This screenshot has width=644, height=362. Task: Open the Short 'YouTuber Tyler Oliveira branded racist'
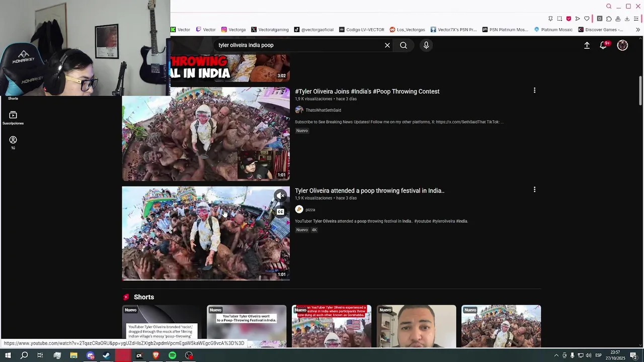(162, 326)
